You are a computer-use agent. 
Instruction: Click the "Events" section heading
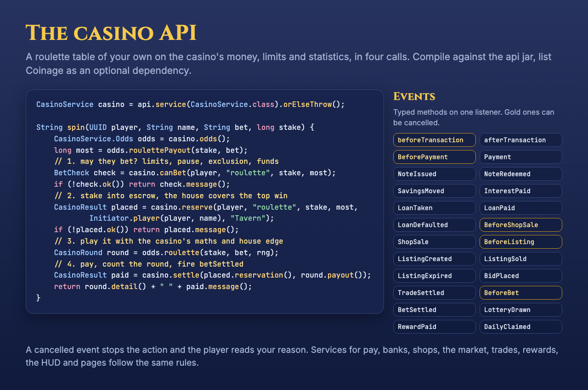(x=414, y=96)
